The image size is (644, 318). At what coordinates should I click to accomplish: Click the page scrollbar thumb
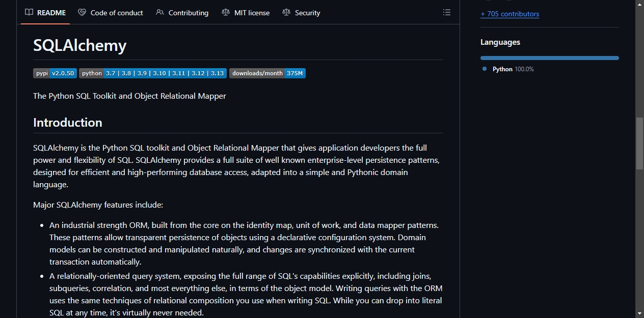[639, 143]
